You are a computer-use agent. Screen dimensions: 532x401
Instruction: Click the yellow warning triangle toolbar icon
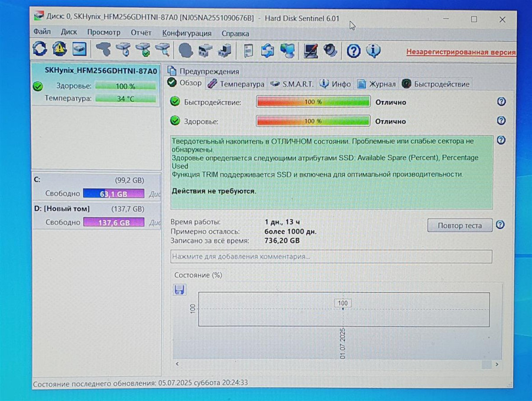click(x=59, y=48)
